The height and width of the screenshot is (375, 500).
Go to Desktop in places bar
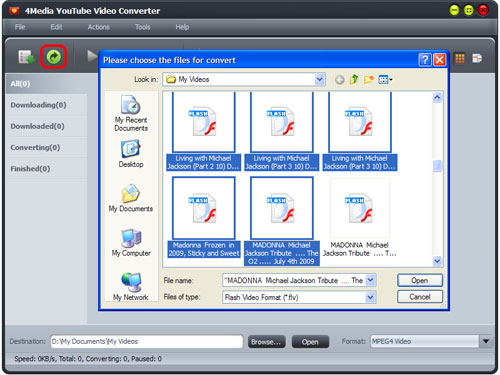(x=131, y=154)
